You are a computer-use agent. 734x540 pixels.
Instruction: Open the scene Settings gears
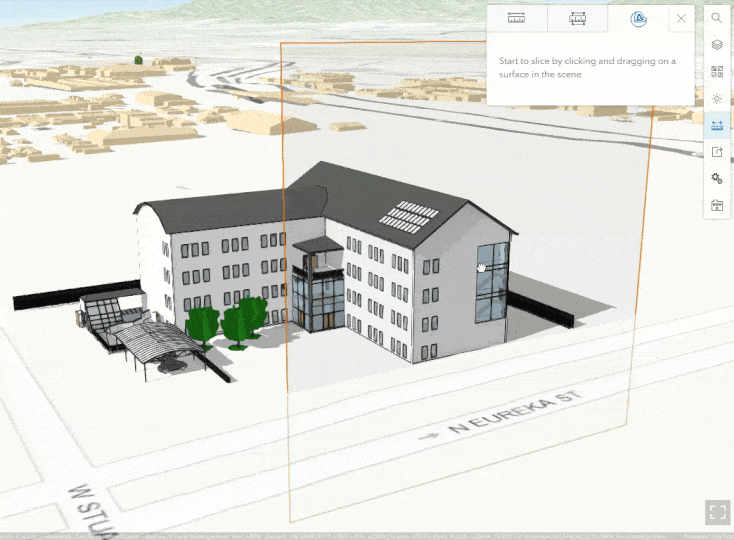tap(717, 178)
